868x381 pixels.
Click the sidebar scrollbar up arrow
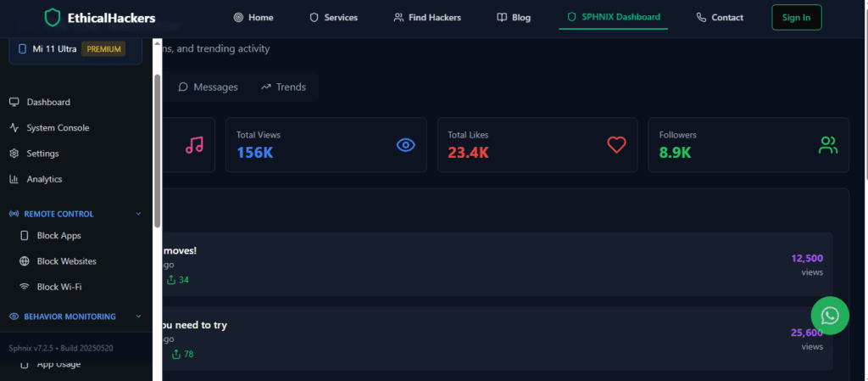(x=157, y=42)
